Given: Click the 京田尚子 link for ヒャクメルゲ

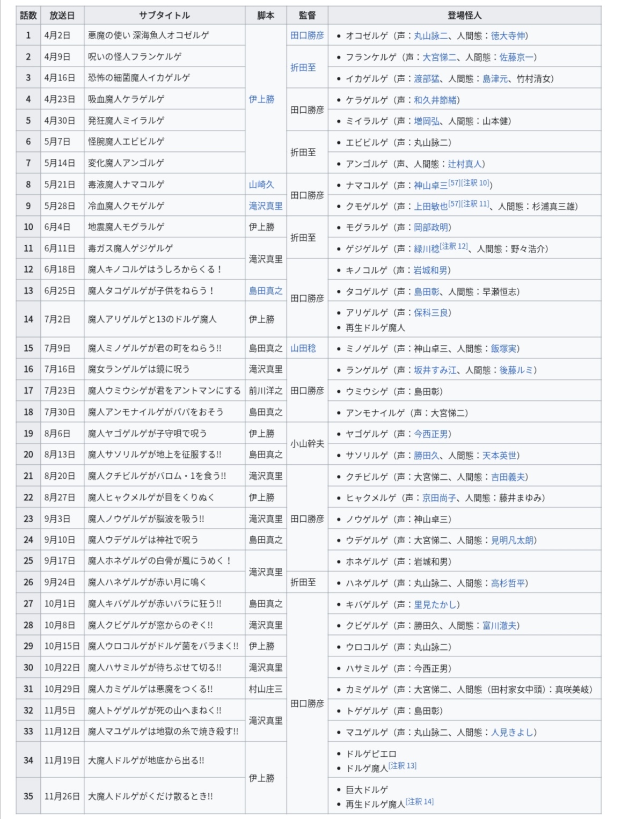Looking at the screenshot, I should (x=439, y=498).
